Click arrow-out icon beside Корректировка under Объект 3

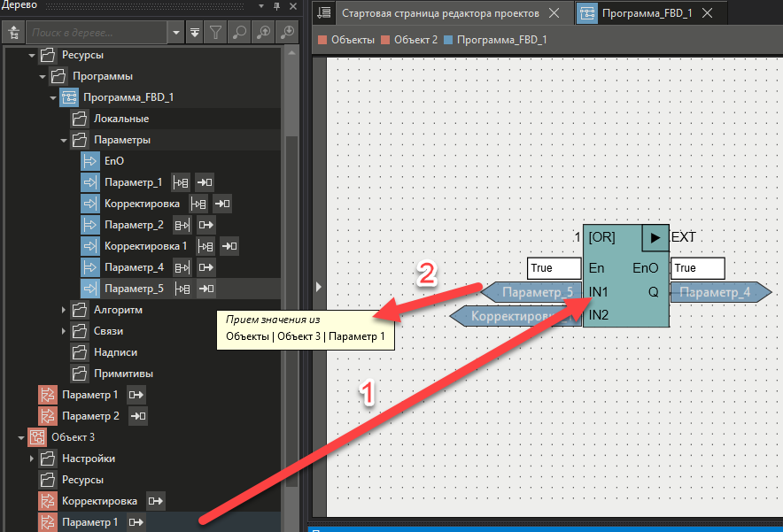coord(155,501)
